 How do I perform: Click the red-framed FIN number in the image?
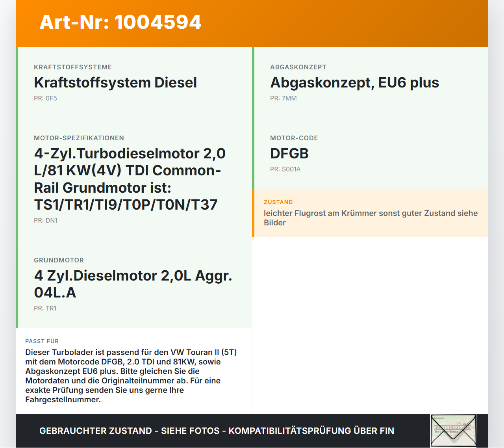click(452, 428)
